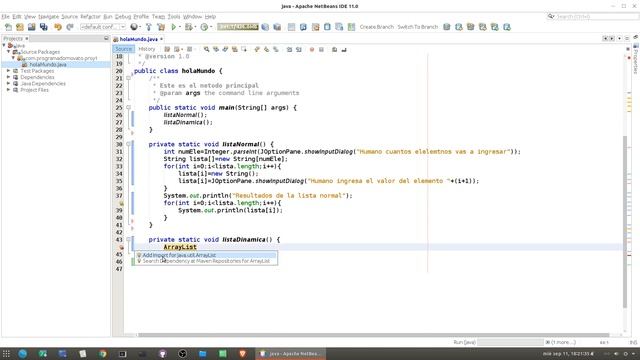The image size is (640, 360).
Task: Click the Clean and Build icon
Action: click(x=161, y=27)
